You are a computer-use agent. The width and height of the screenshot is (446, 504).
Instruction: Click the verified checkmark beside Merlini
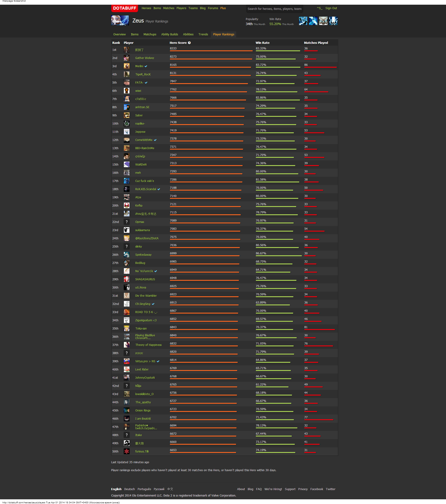146,66
